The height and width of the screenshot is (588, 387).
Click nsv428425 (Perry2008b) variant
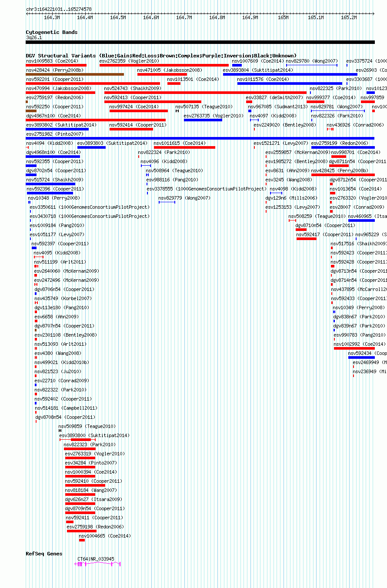(340, 170)
